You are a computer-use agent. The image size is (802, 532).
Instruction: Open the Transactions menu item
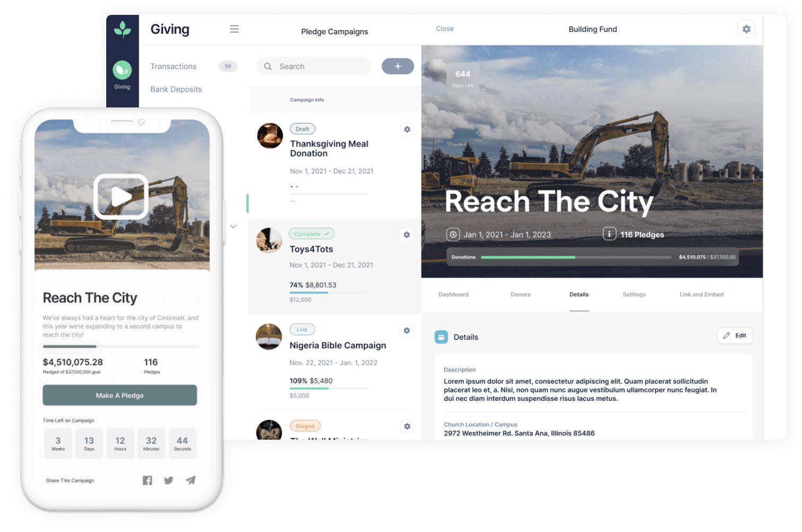173,66
